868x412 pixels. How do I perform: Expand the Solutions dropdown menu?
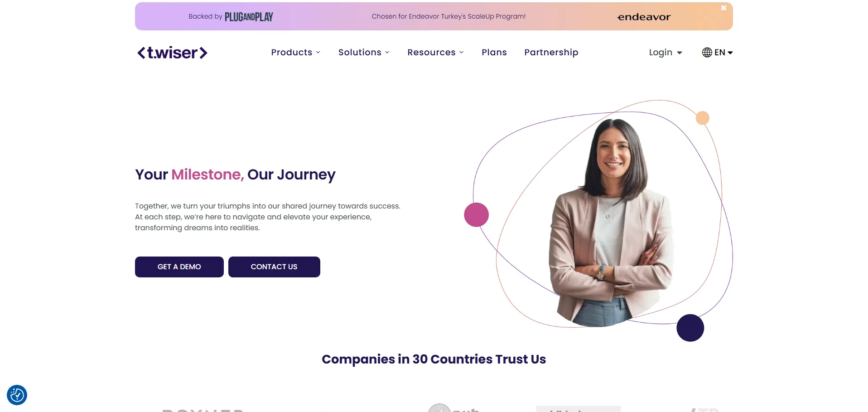click(364, 53)
